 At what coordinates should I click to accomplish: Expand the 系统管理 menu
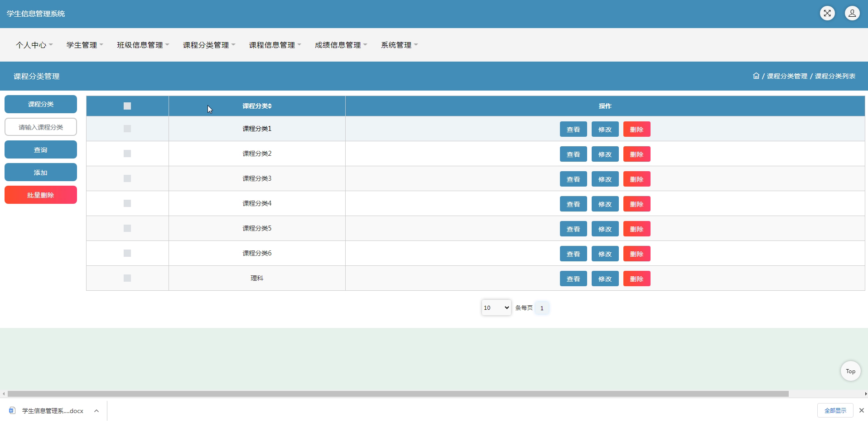coord(399,45)
